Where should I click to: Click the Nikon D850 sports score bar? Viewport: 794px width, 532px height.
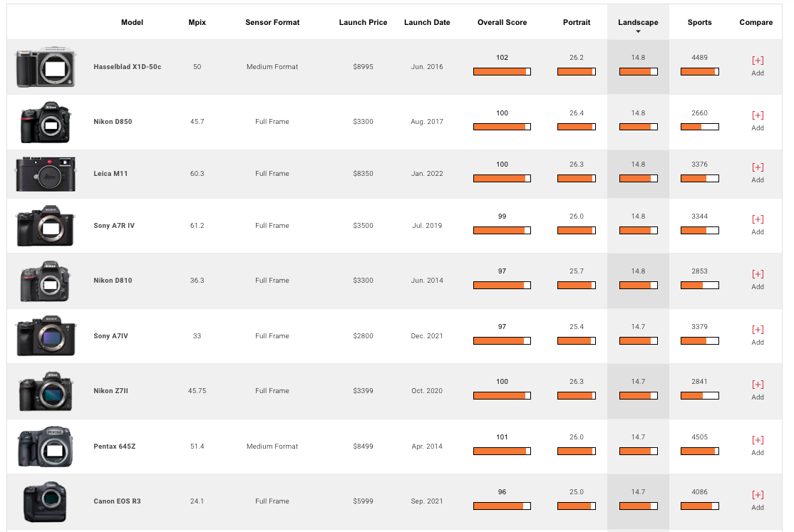point(699,127)
